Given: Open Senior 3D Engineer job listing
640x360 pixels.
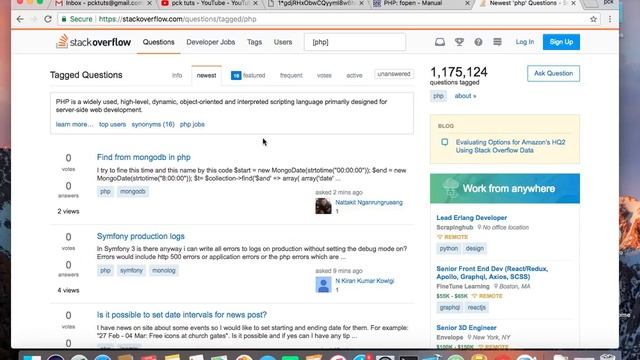Looking at the screenshot, I should coord(466,328).
